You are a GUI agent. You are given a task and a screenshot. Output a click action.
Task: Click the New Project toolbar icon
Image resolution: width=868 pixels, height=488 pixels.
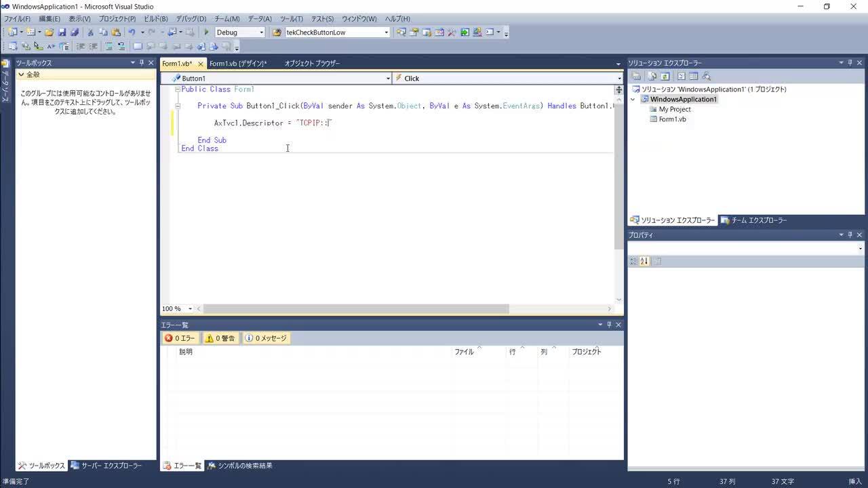point(12,32)
